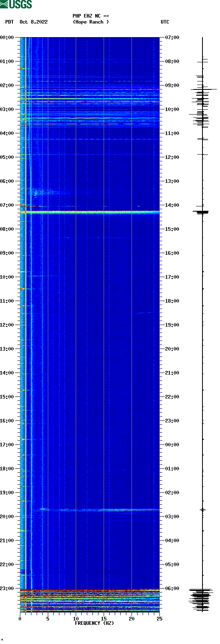Click the UTC time label '11:00'
220x644 pixels.
[x=172, y=133]
